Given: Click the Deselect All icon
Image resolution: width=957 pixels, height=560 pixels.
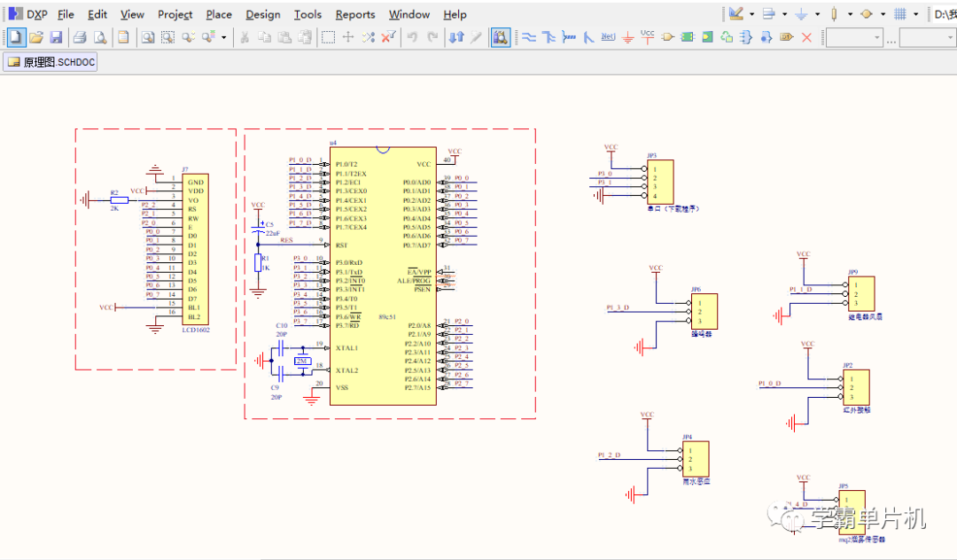Looking at the screenshot, I should (368, 37).
